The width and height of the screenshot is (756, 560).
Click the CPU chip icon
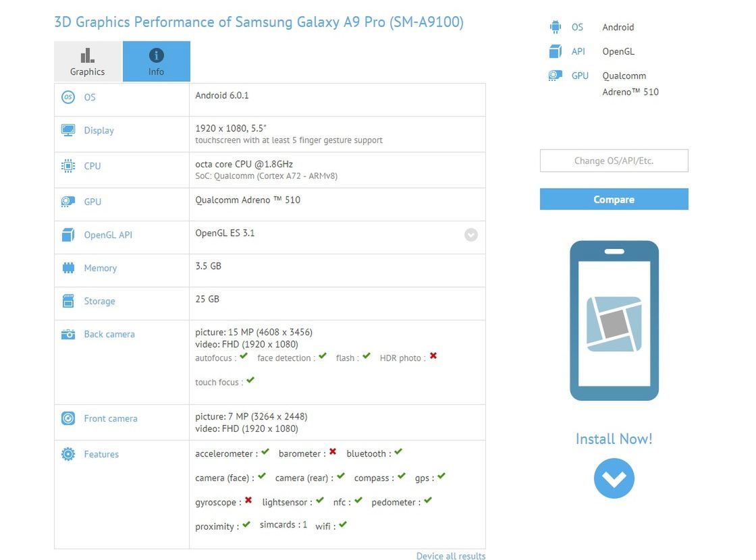[67, 166]
